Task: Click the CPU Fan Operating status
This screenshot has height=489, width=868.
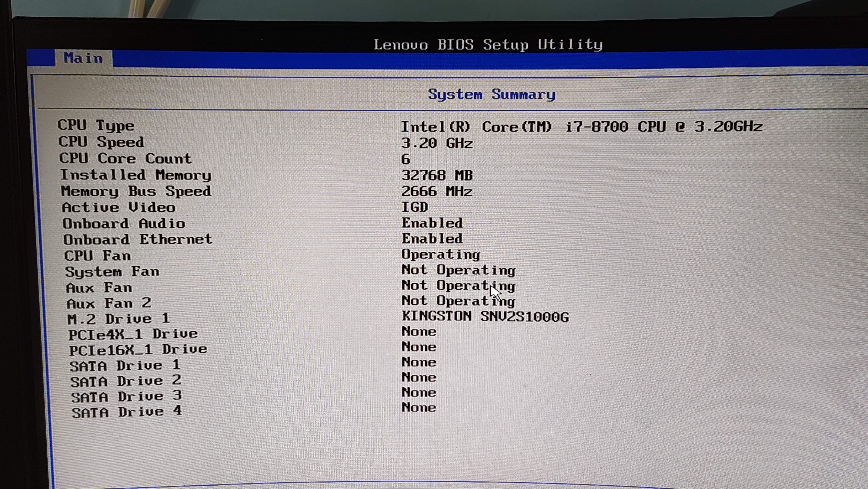Action: click(441, 255)
